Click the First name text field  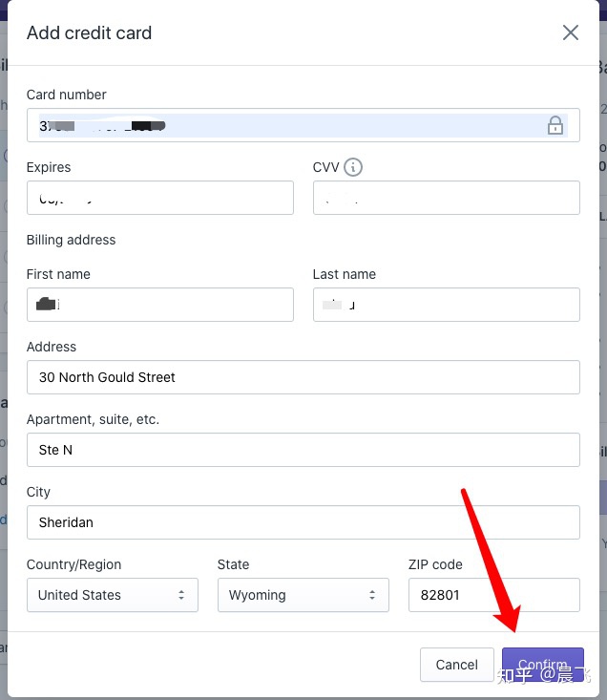160,305
